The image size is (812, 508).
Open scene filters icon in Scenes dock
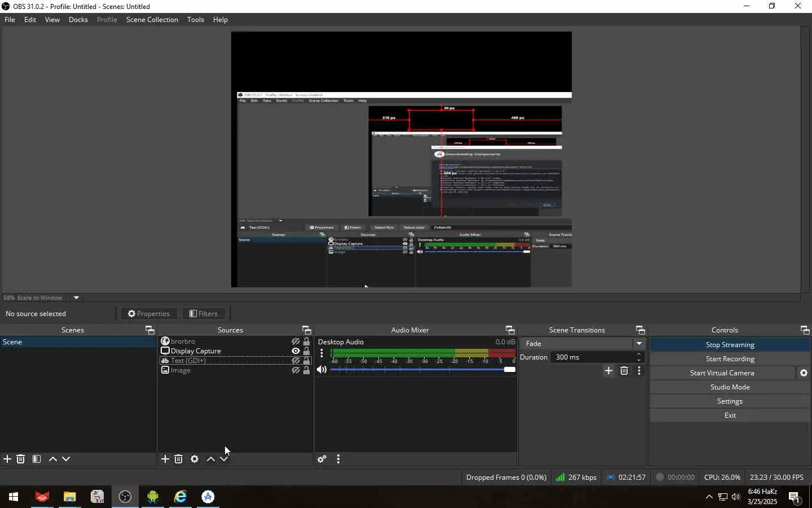click(x=37, y=459)
